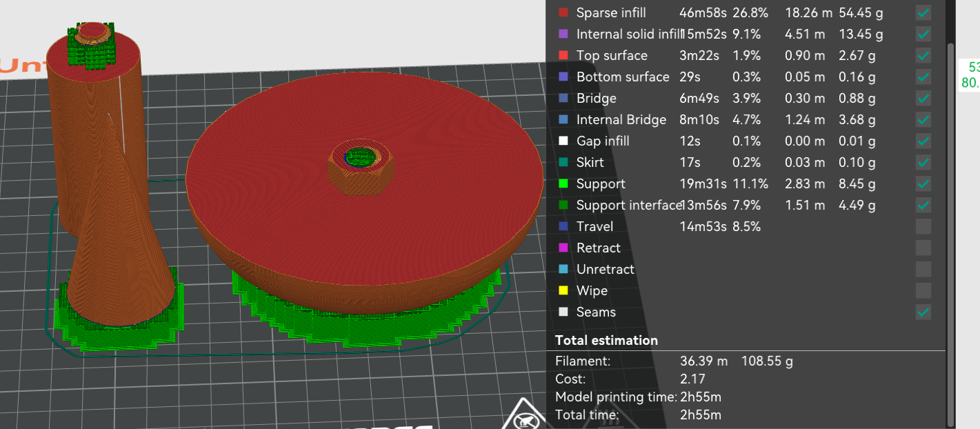Select the Top surface color swatch
This screenshot has width=980, height=429.
pos(563,55)
